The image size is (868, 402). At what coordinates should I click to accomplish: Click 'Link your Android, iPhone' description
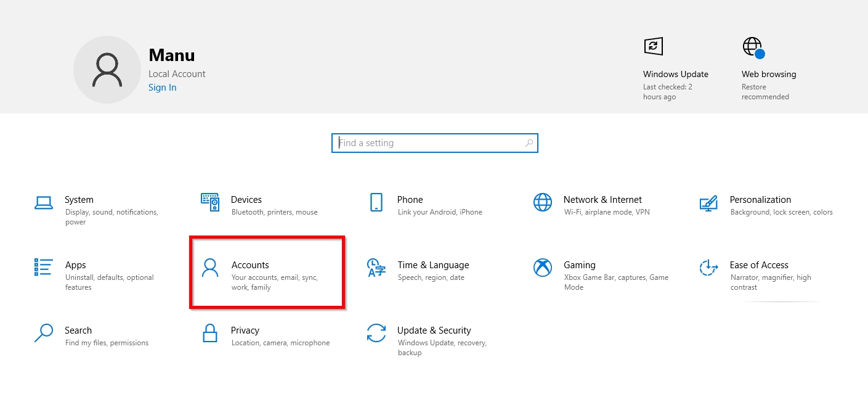click(x=440, y=212)
